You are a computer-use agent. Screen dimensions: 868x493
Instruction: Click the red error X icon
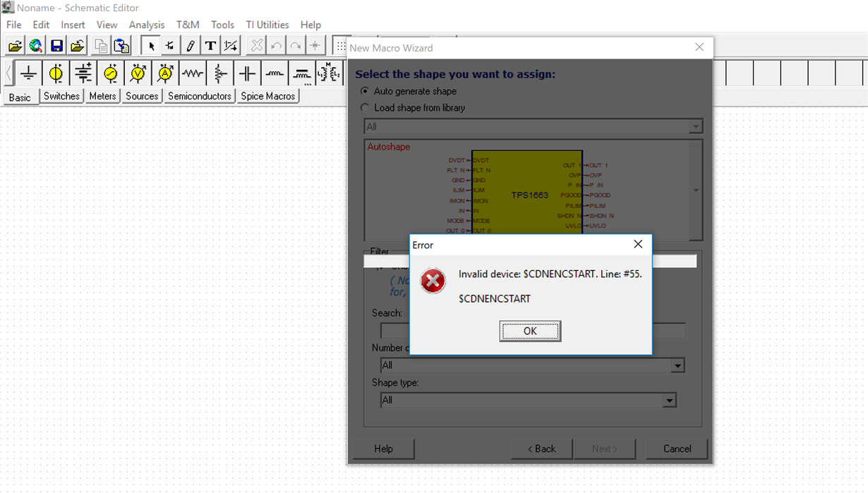coord(433,281)
